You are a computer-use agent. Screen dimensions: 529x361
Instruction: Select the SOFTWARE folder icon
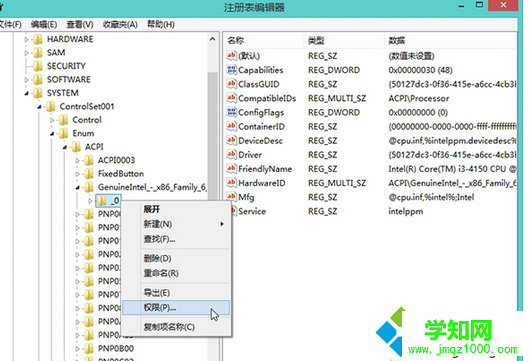point(38,80)
